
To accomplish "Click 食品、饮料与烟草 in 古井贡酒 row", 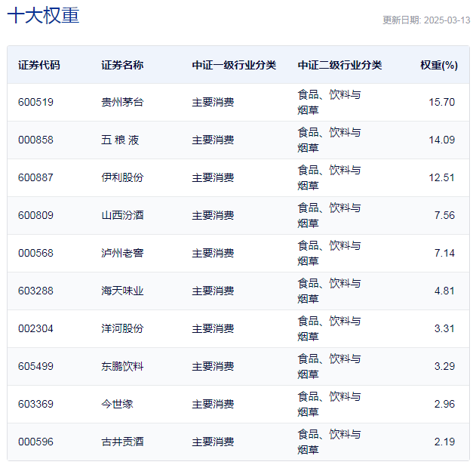I will coord(329,442).
